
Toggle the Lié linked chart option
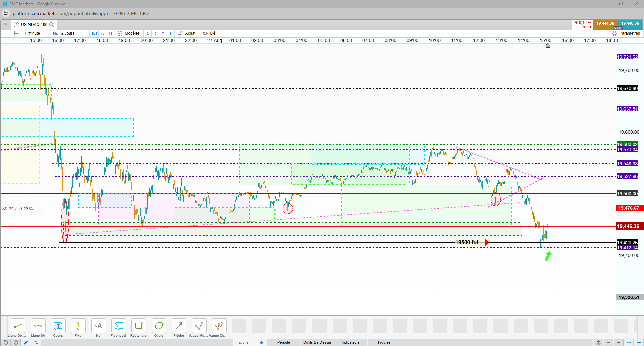(x=209, y=33)
